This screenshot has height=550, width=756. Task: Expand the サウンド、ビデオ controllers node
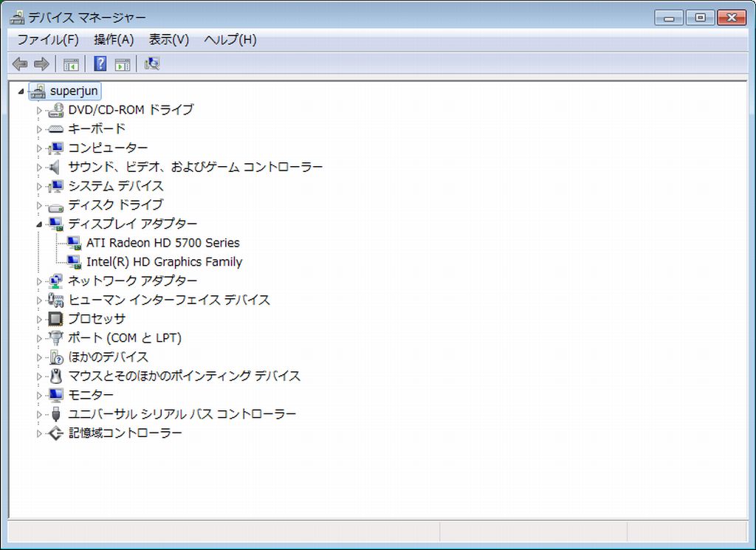(39, 168)
